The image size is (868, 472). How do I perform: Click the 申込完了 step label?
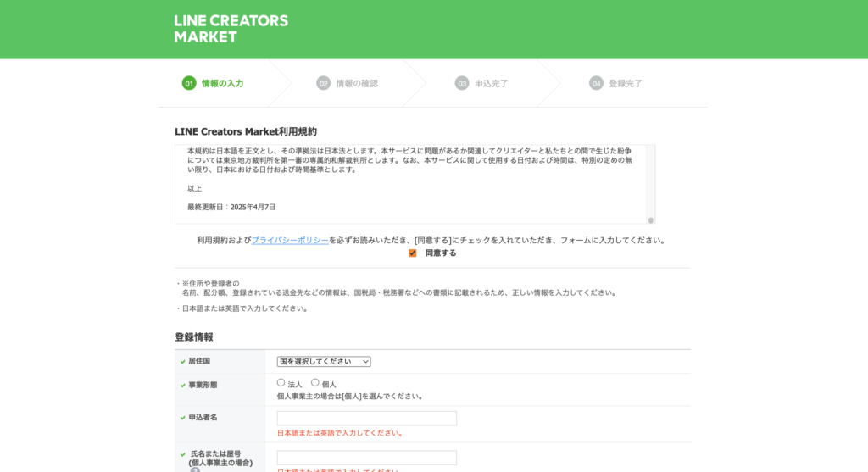492,84
